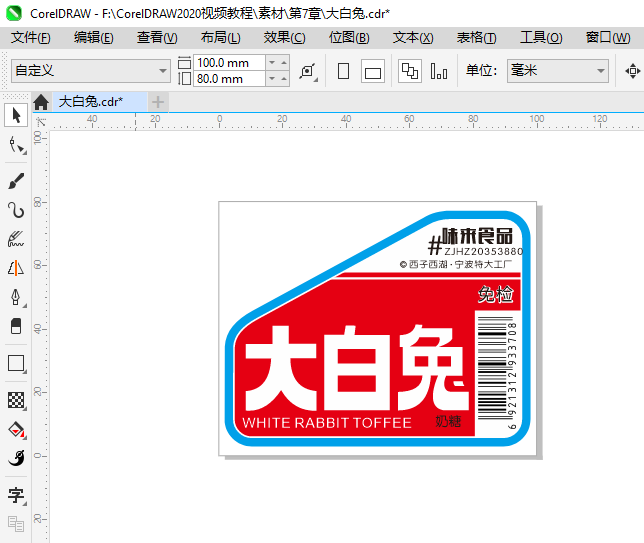The image size is (644, 543).
Task: Decrease page width stepper
Action: 272,63
